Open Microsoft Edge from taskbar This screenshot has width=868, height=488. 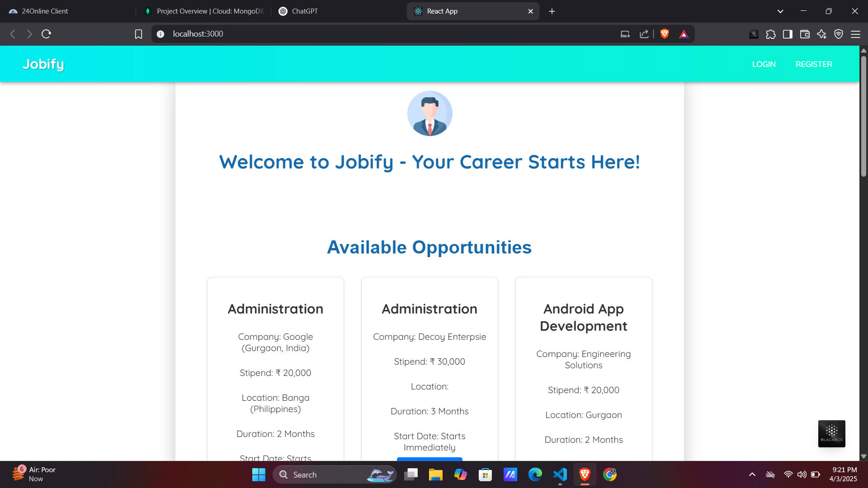(535, 474)
